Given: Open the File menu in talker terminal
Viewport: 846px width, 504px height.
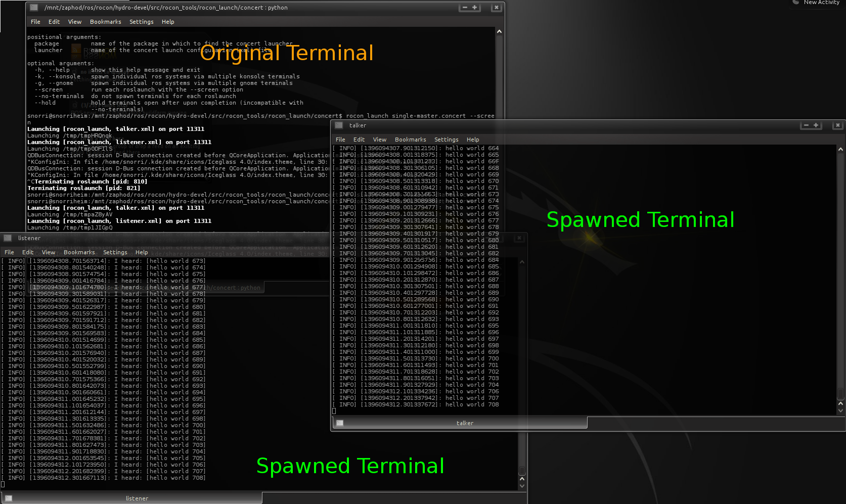Looking at the screenshot, I should click(340, 140).
